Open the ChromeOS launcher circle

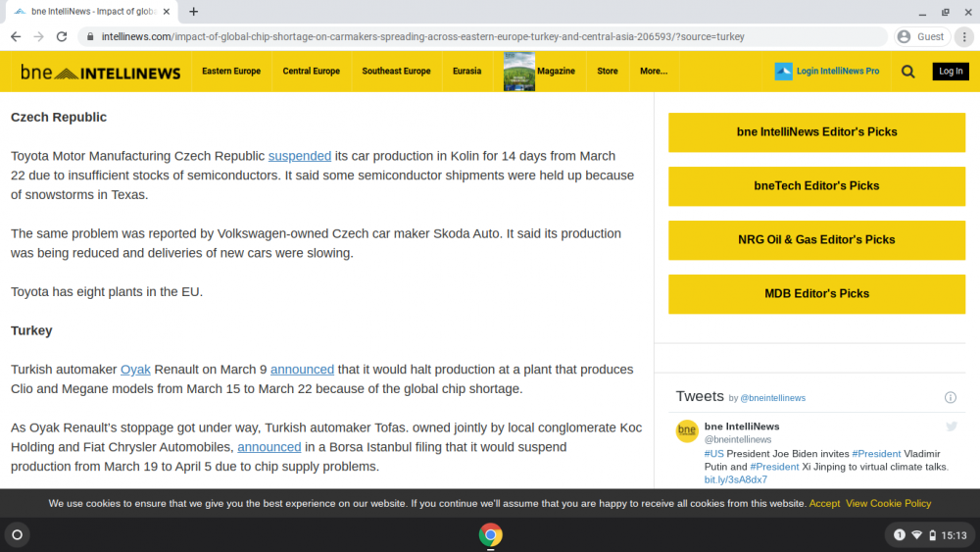(x=17, y=535)
